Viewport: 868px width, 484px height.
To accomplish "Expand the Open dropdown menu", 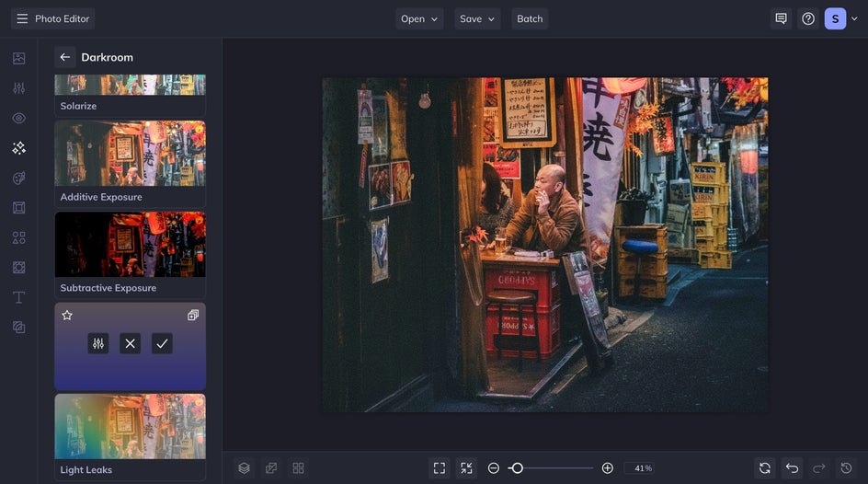I will (x=419, y=18).
